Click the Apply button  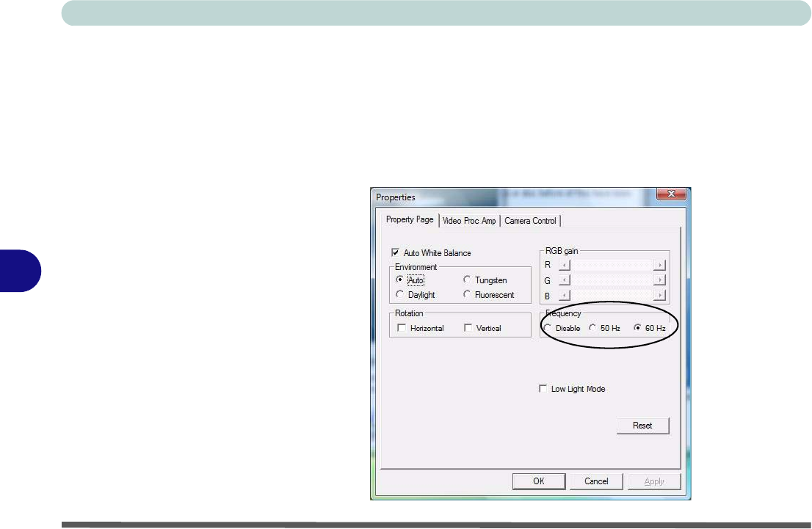654,481
